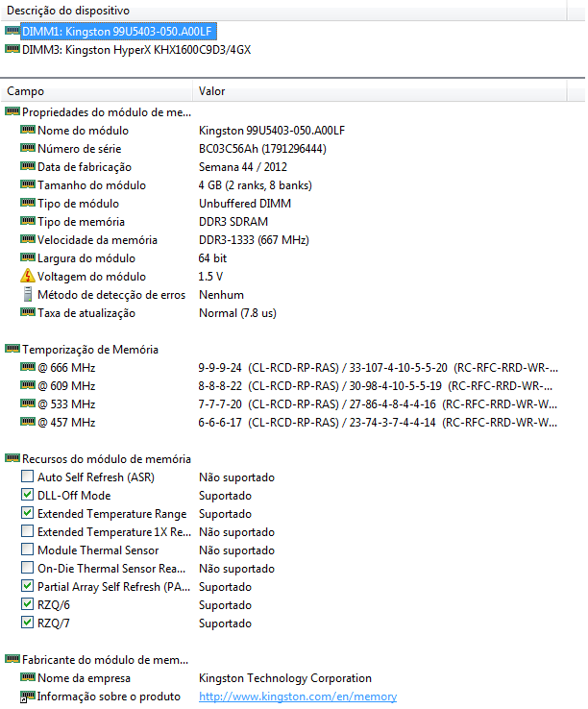Click the icon beside Número de série
Image resolution: width=588 pixels, height=709 pixels.
28,148
